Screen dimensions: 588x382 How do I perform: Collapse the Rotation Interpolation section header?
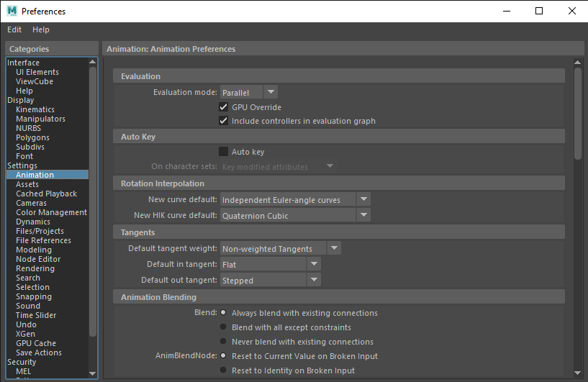(x=339, y=183)
